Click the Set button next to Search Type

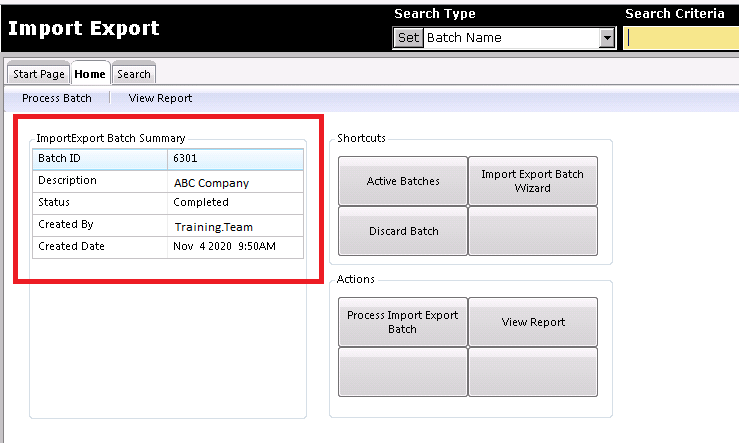(408, 38)
